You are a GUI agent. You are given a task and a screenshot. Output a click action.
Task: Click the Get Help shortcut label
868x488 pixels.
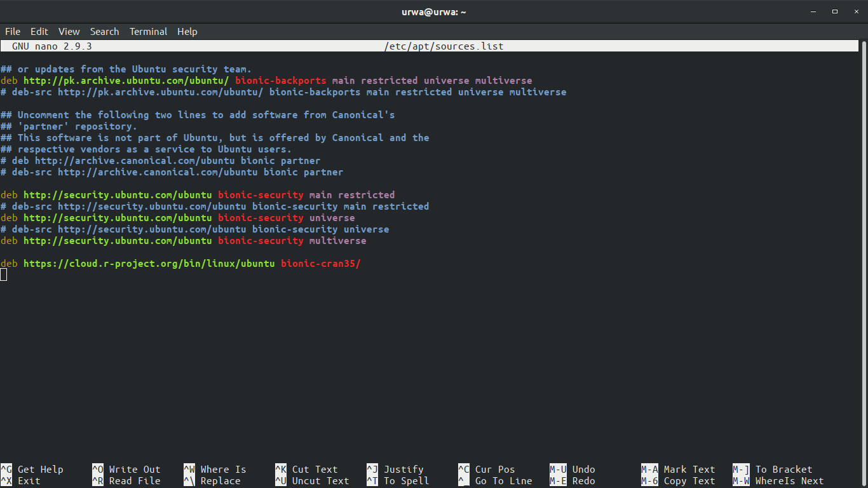coord(40,470)
